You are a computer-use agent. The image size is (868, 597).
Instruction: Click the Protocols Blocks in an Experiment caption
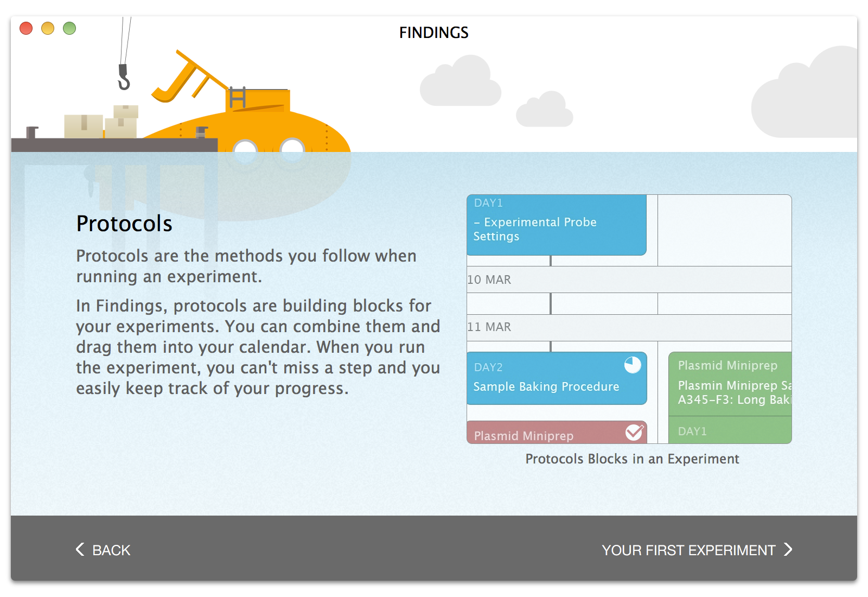pos(632,459)
